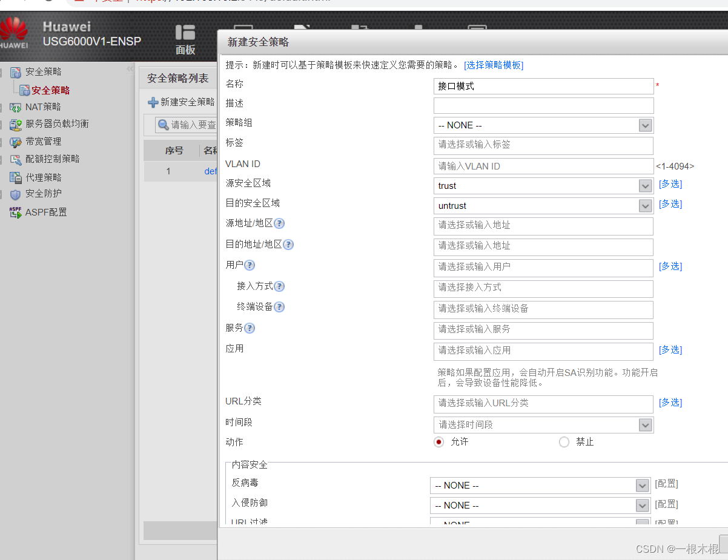Open help icon next to 接入方式
Screen dimensions: 728x560
point(279,286)
